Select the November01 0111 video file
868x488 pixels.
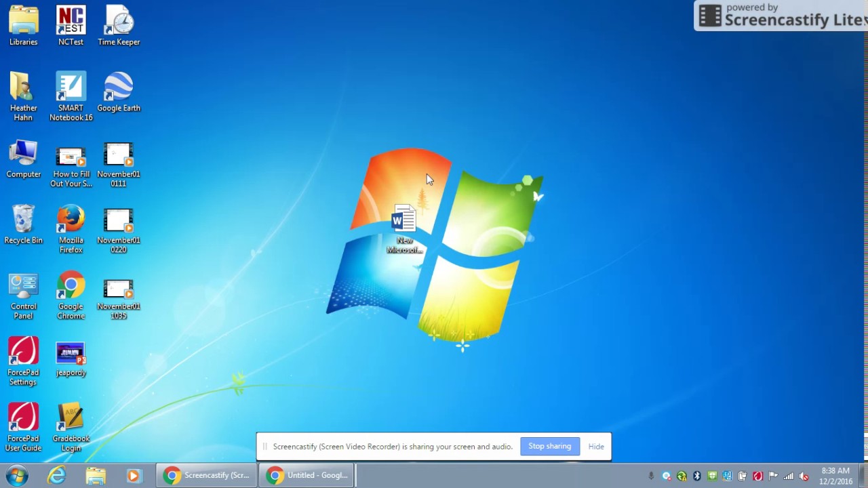click(119, 164)
